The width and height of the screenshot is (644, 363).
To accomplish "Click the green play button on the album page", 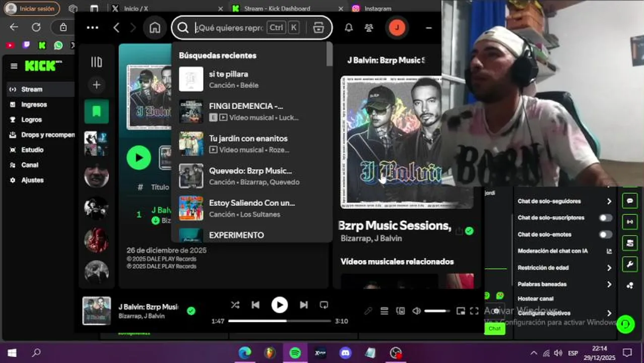I will [139, 158].
